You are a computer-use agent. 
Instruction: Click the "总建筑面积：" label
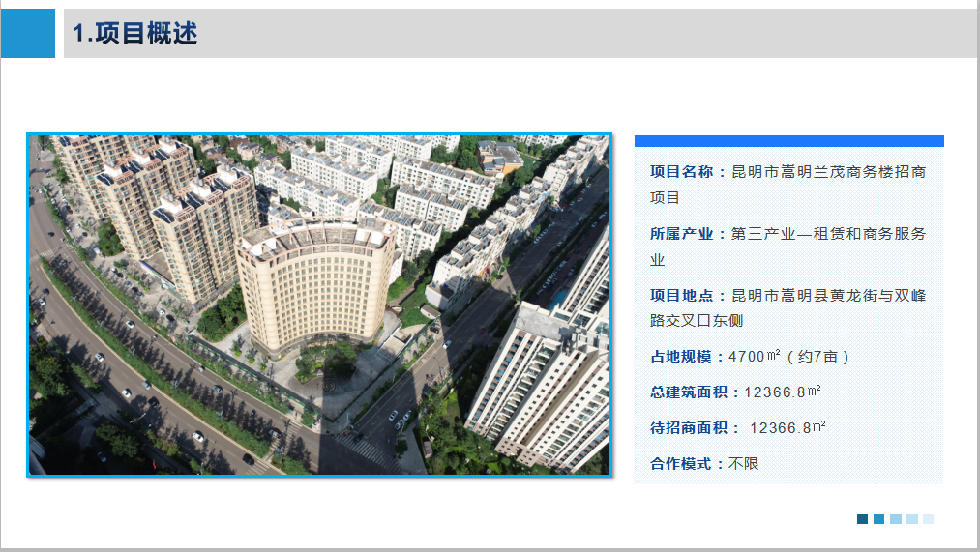(x=697, y=392)
